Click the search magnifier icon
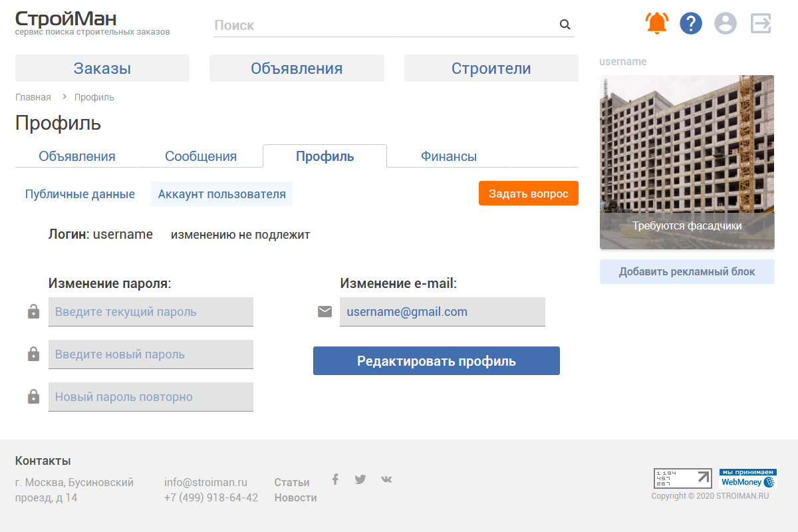 565,25
